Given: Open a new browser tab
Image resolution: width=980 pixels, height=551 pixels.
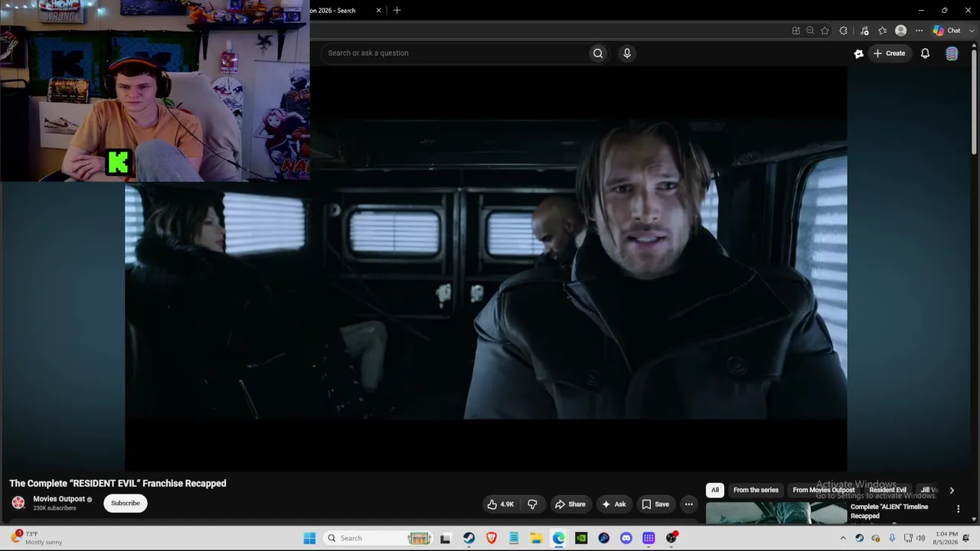Looking at the screenshot, I should (x=397, y=11).
